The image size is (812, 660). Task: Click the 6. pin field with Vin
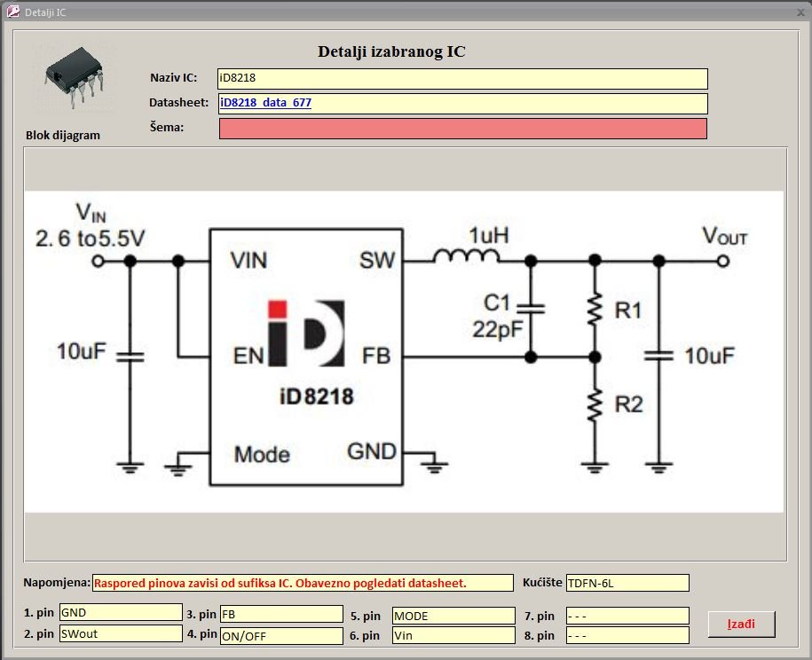pyautogui.click(x=453, y=635)
